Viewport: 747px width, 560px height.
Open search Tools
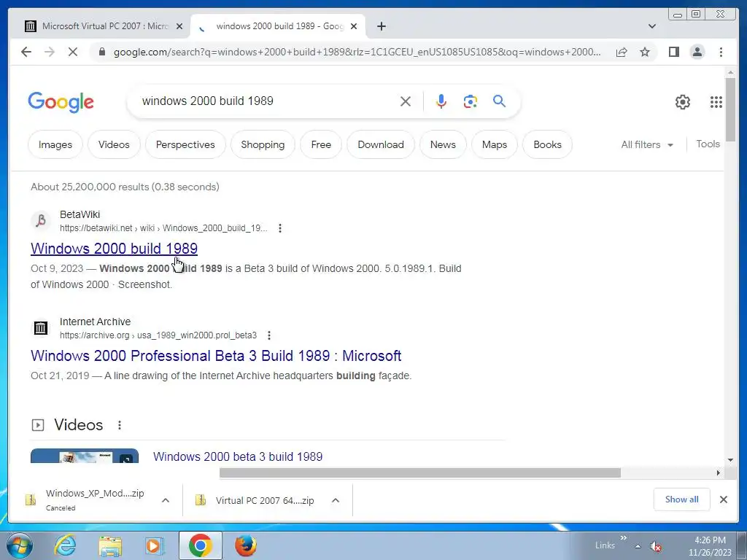[708, 144]
